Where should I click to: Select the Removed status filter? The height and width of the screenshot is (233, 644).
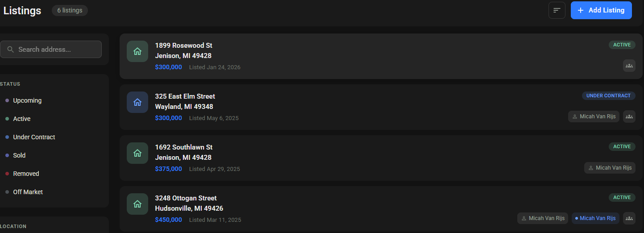point(26,174)
